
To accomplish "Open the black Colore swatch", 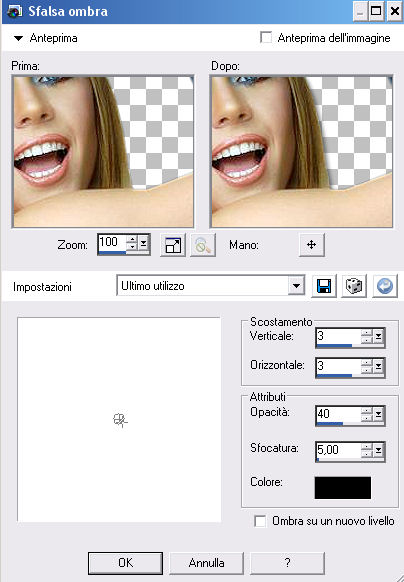I will tap(343, 488).
